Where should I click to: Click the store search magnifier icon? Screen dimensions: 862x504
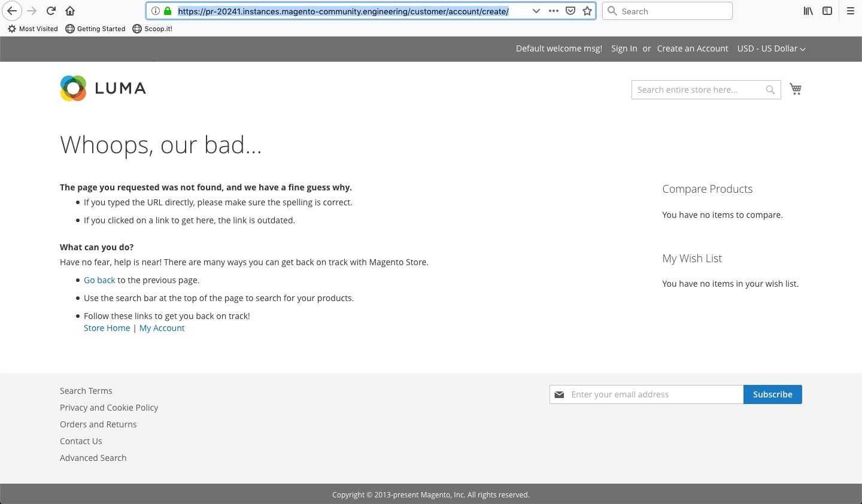click(x=770, y=90)
